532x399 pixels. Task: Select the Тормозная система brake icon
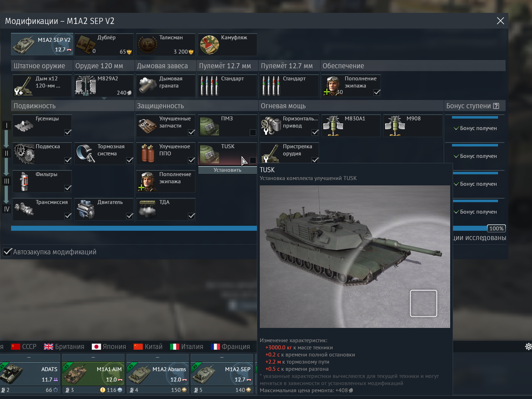pyautogui.click(x=86, y=154)
